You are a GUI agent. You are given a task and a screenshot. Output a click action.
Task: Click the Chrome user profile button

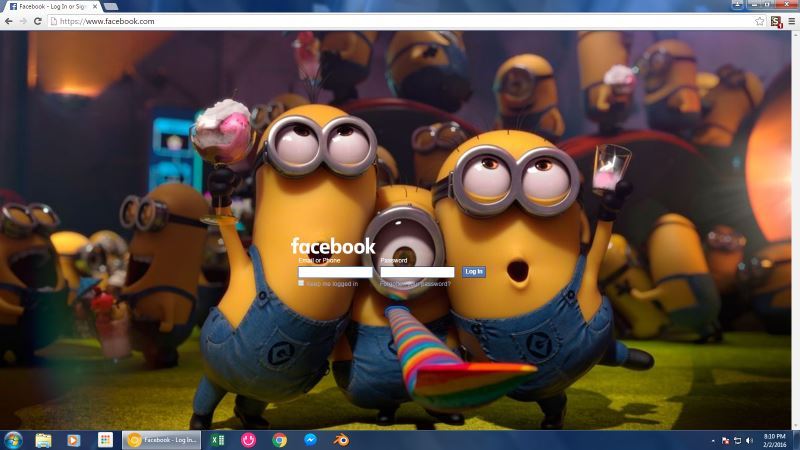(737, 4)
